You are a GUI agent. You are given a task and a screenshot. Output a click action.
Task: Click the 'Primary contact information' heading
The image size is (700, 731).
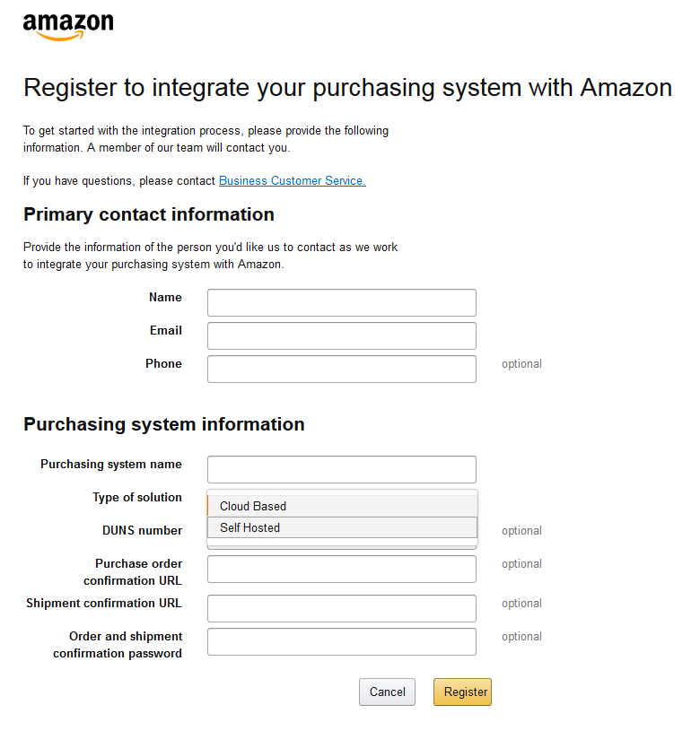tap(147, 214)
